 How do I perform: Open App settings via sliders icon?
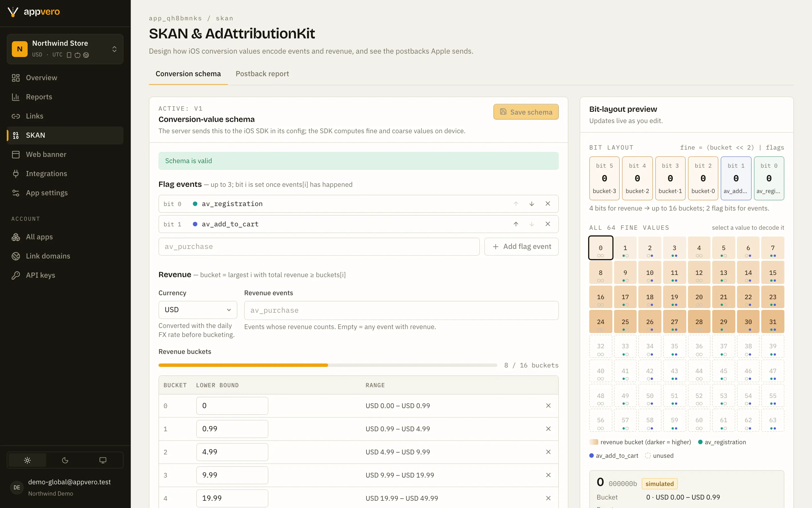point(16,193)
